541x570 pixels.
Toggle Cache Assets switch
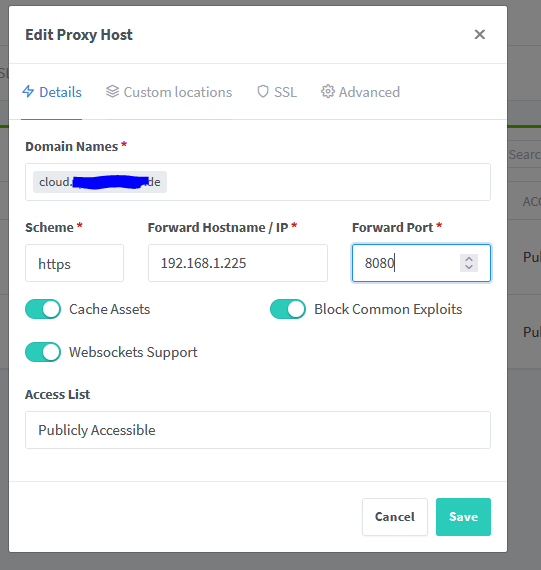click(x=43, y=309)
